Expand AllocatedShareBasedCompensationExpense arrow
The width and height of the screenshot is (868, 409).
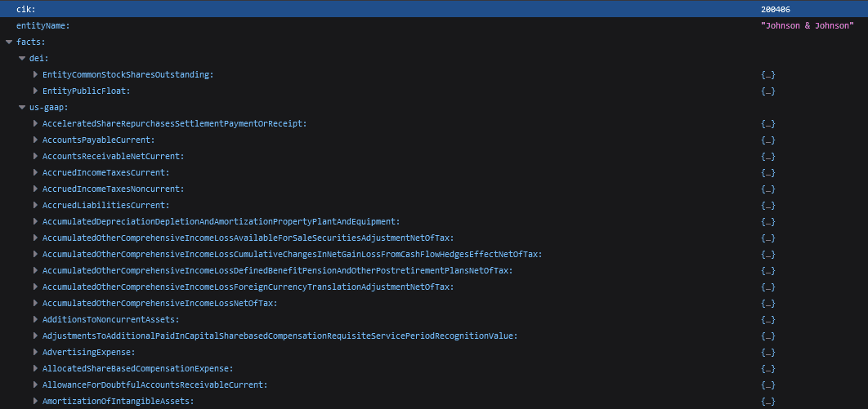pyautogui.click(x=35, y=368)
